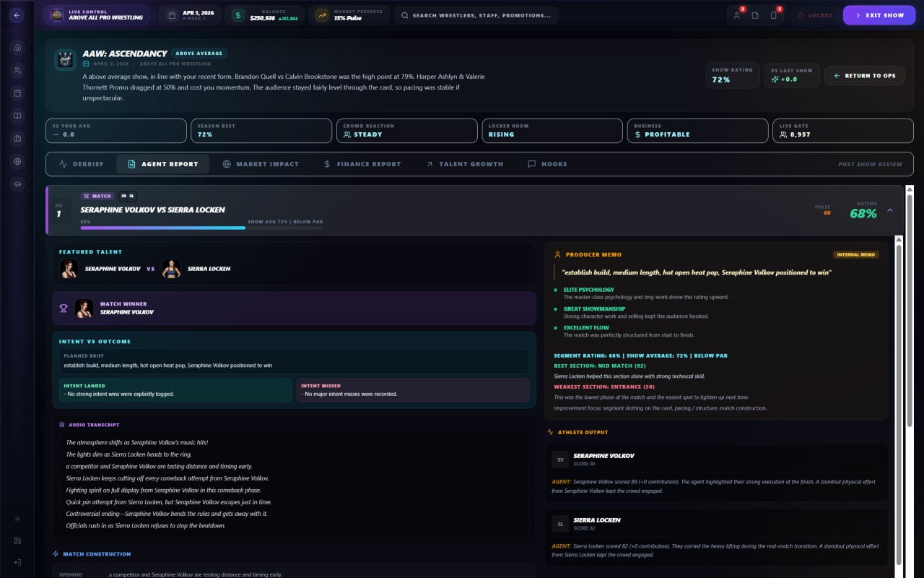Click the Best Section: Mid Match (92) line

click(599, 366)
